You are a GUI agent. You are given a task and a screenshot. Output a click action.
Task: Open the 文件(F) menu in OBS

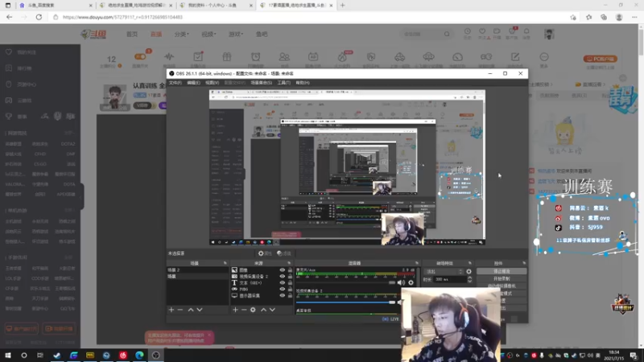[x=175, y=83]
